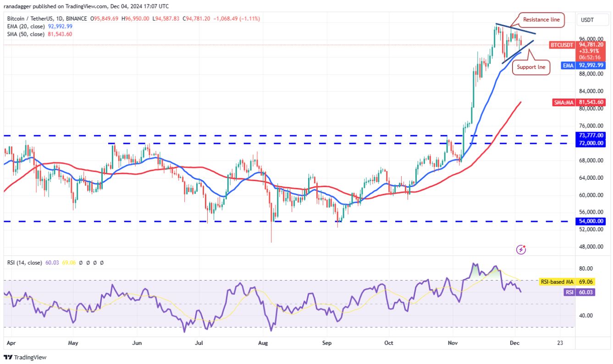This screenshot has width=613, height=364.
Task: Click the third circle icon after RSI values
Action: (x=94, y=263)
